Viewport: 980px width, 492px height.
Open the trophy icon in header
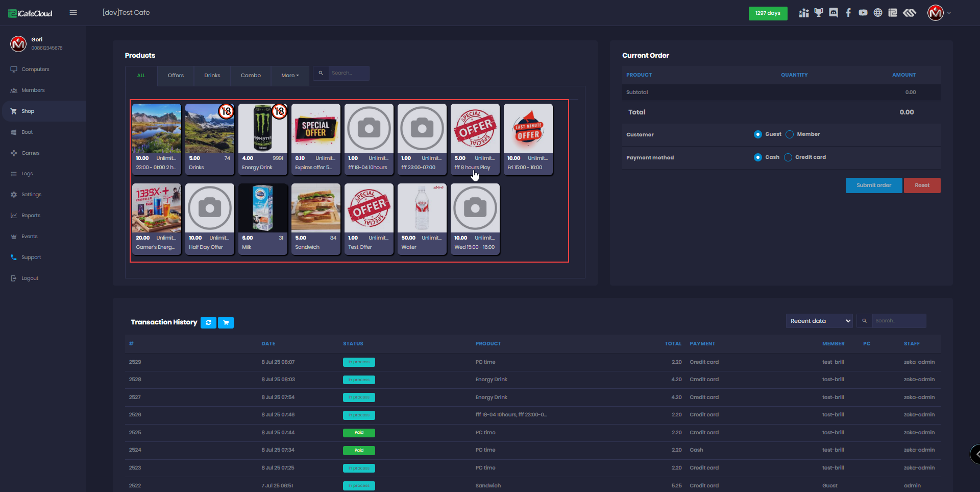click(819, 13)
